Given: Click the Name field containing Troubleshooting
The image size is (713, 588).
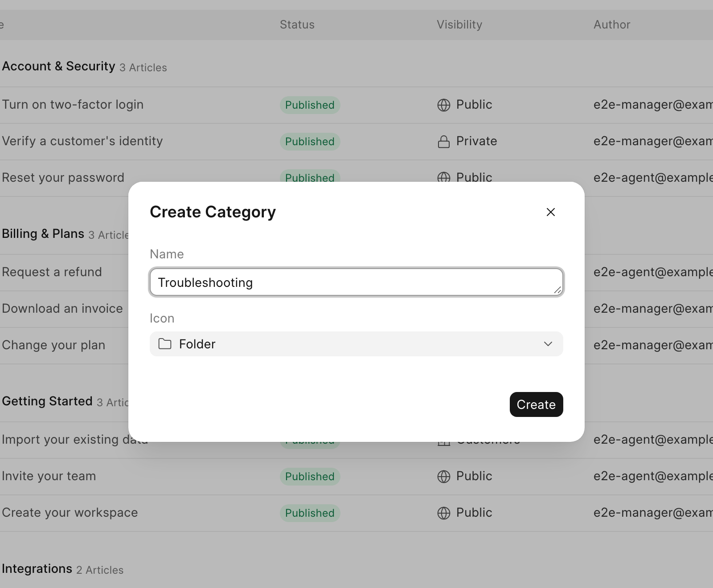Looking at the screenshot, I should [356, 282].
